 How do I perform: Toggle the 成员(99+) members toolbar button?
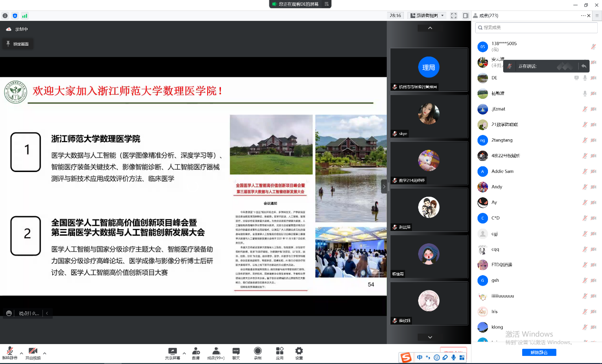click(216, 353)
